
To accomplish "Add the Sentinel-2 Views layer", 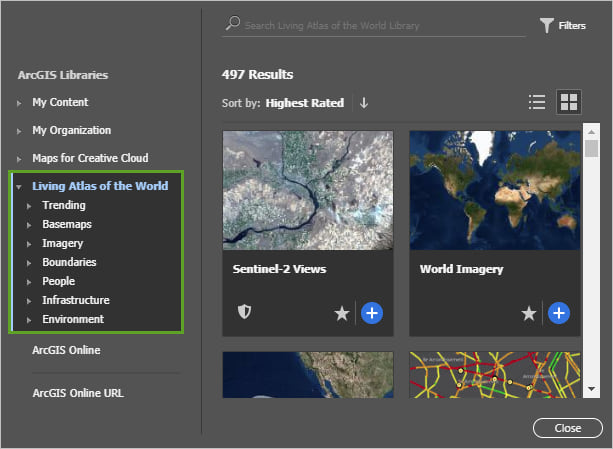I will (x=371, y=313).
